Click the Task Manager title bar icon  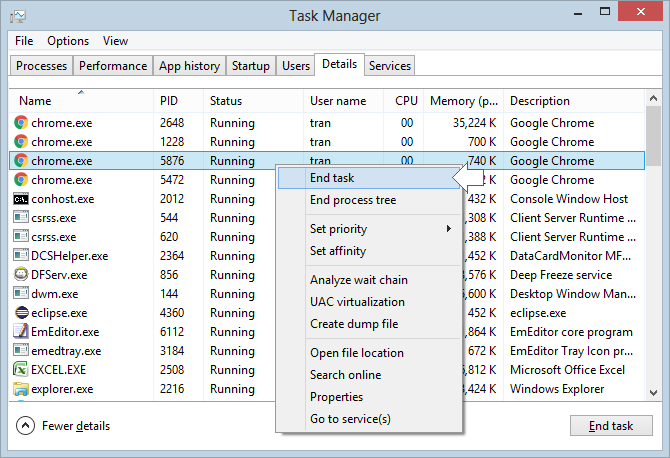(18, 16)
